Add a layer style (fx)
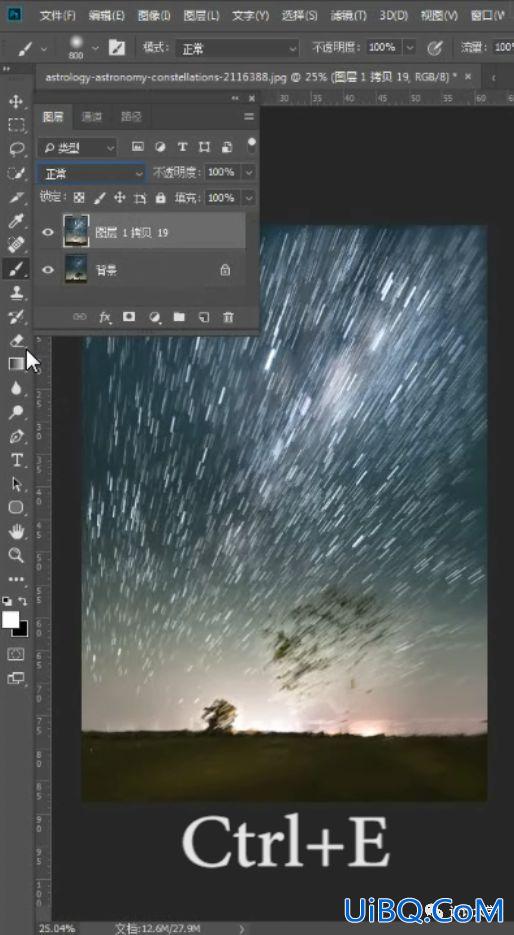The width and height of the screenshot is (514, 935). [105, 317]
